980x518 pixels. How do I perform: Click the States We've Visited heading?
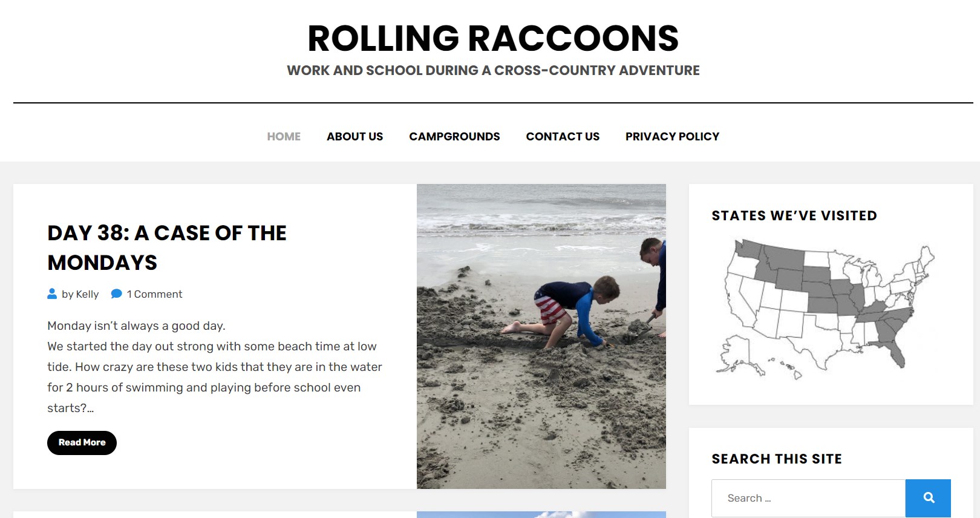tap(794, 216)
